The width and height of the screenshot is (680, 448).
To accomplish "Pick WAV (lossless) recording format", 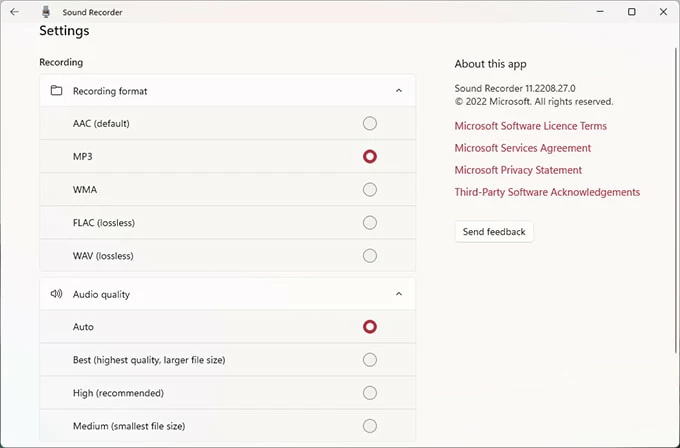I will [x=370, y=255].
